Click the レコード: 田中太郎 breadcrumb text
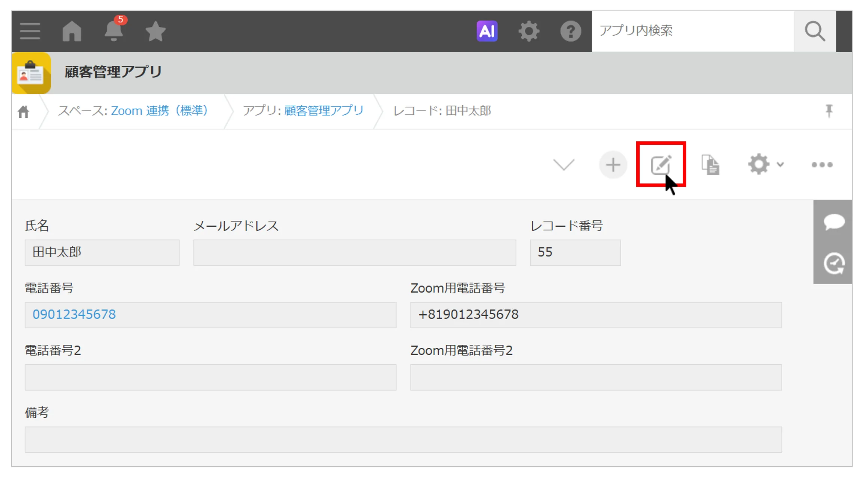 442,111
